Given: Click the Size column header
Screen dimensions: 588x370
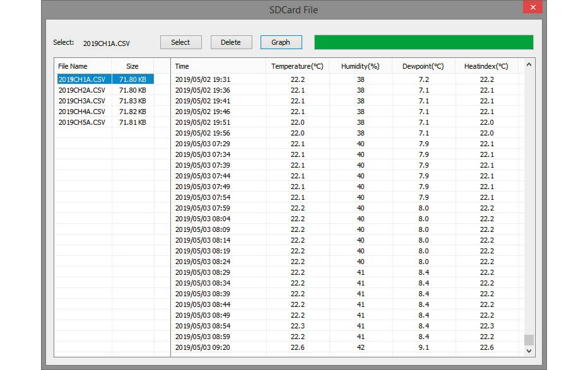Looking at the screenshot, I should 132,66.
